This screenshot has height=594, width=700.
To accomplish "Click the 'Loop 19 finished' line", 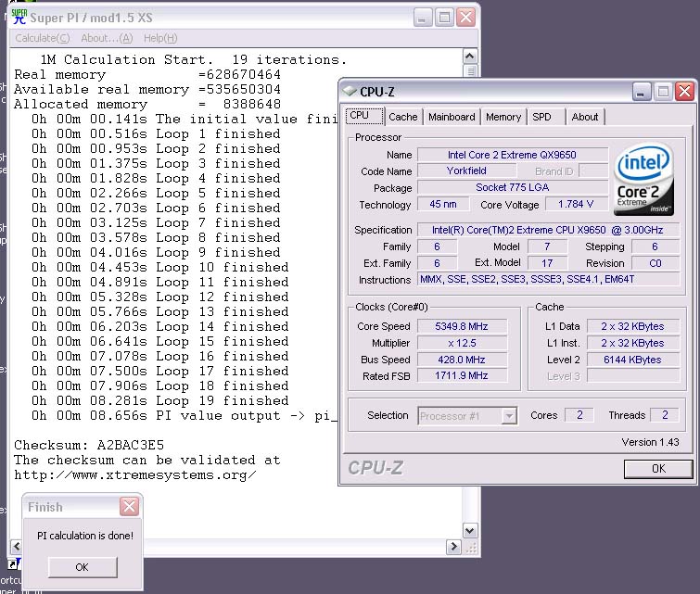I will point(160,400).
